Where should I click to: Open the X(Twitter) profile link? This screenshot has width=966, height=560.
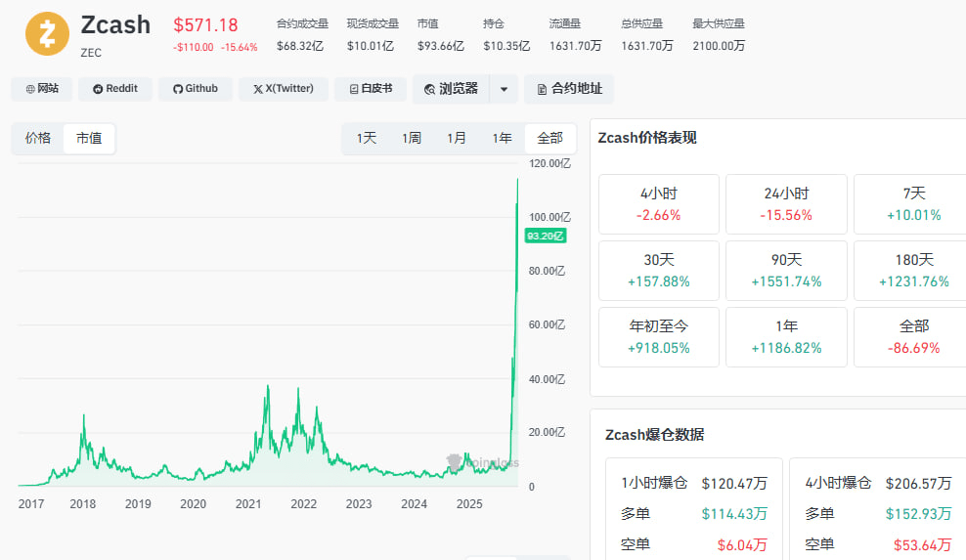point(284,89)
